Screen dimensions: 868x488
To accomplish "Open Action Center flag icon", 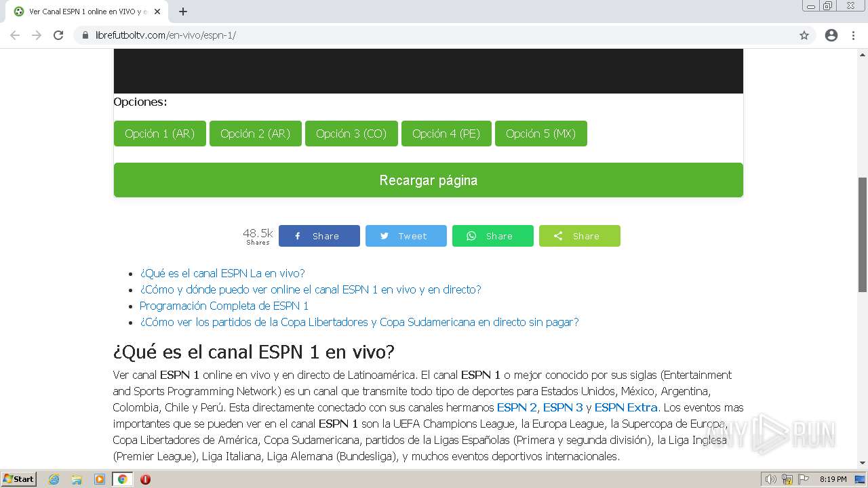I will point(802,479).
